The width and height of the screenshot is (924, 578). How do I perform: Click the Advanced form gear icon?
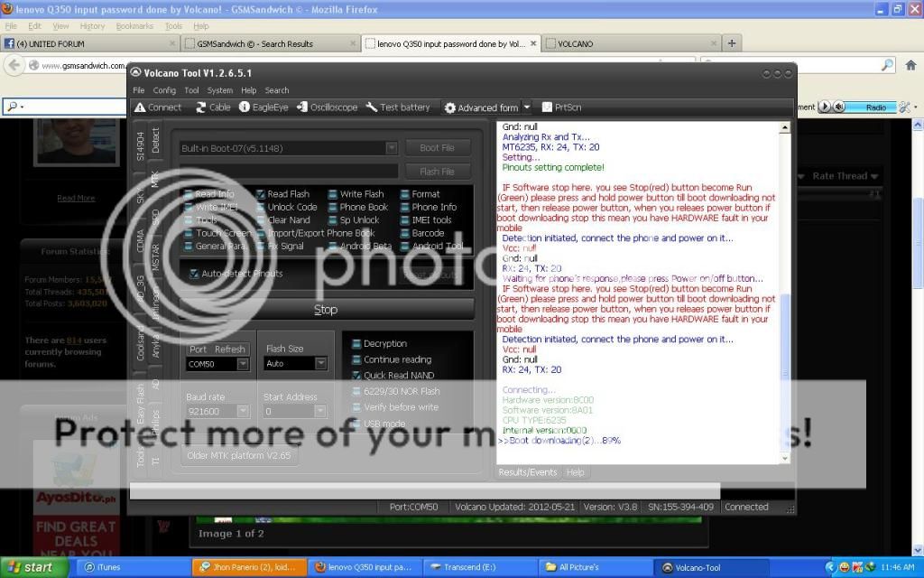449,107
